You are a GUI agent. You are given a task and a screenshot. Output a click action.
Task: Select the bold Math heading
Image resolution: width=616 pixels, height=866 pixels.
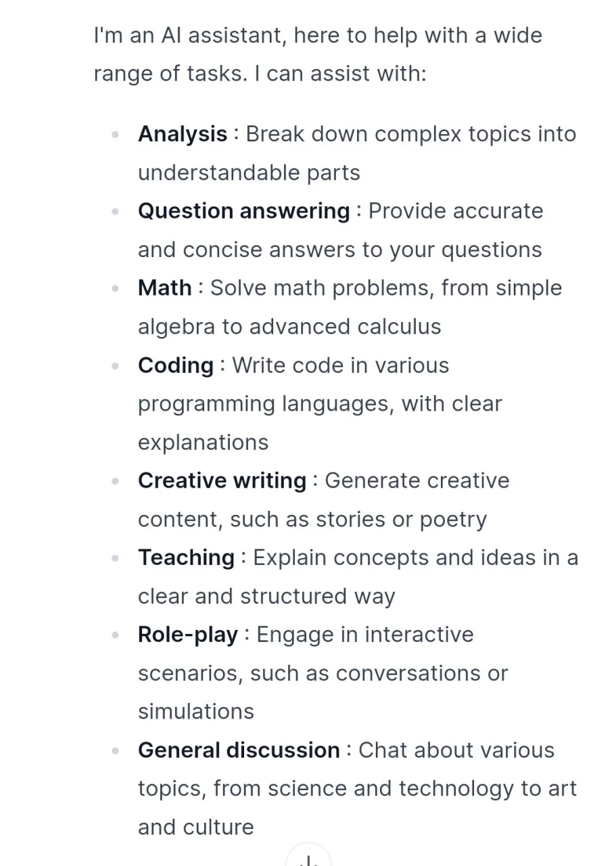165,288
